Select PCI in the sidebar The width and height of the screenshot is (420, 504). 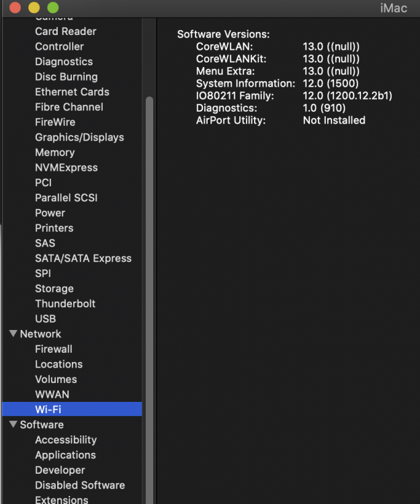tap(43, 183)
